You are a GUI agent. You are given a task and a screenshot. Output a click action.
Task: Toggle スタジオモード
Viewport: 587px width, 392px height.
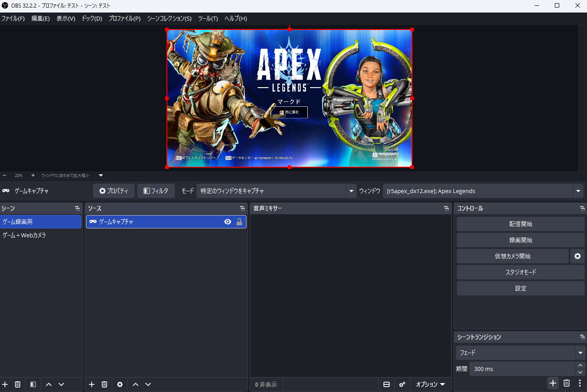point(521,272)
